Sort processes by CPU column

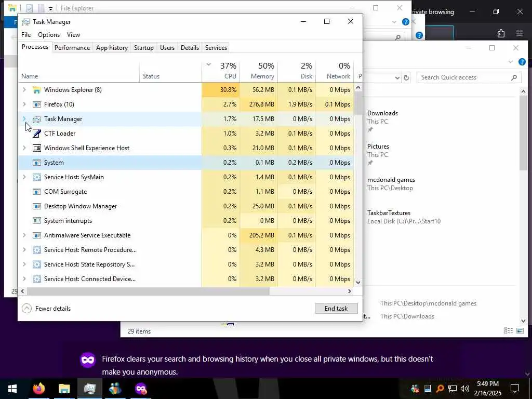pyautogui.click(x=221, y=71)
